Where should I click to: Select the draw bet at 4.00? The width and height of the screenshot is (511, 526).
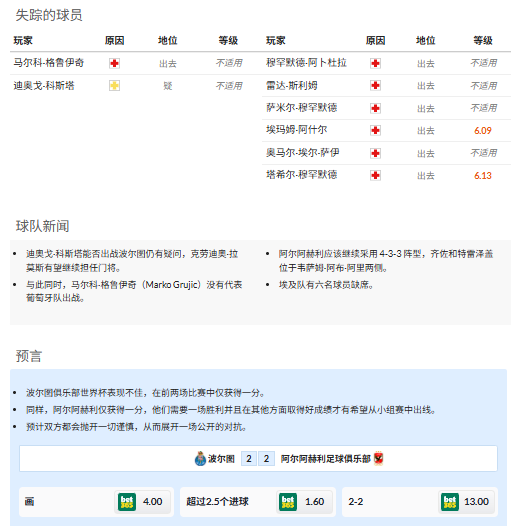pos(96,502)
